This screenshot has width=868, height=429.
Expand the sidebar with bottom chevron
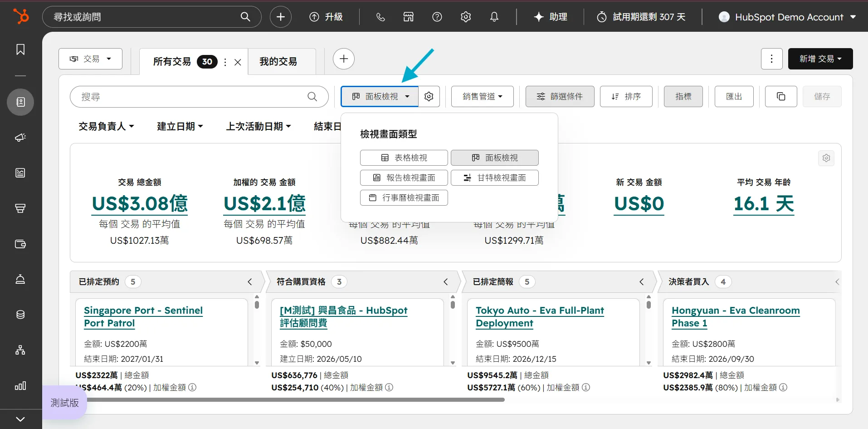coord(20,419)
